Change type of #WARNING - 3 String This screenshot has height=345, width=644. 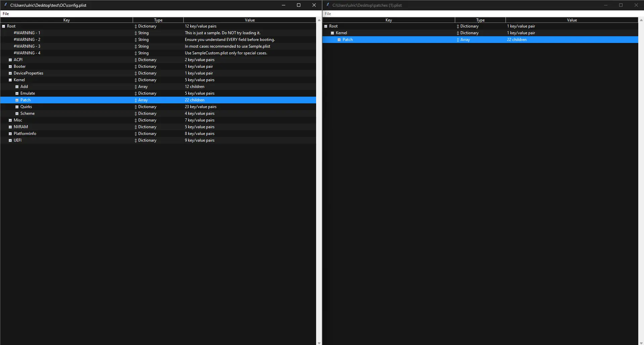pyautogui.click(x=136, y=46)
